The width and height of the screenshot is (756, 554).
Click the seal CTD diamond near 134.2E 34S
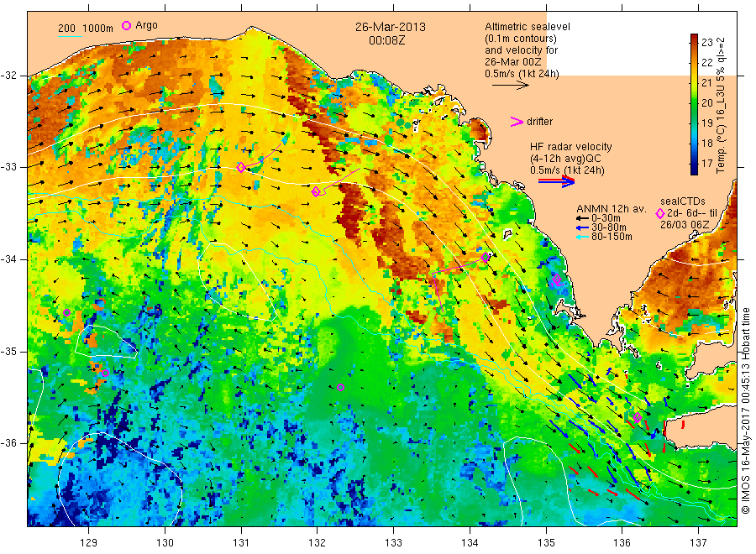coord(486,257)
